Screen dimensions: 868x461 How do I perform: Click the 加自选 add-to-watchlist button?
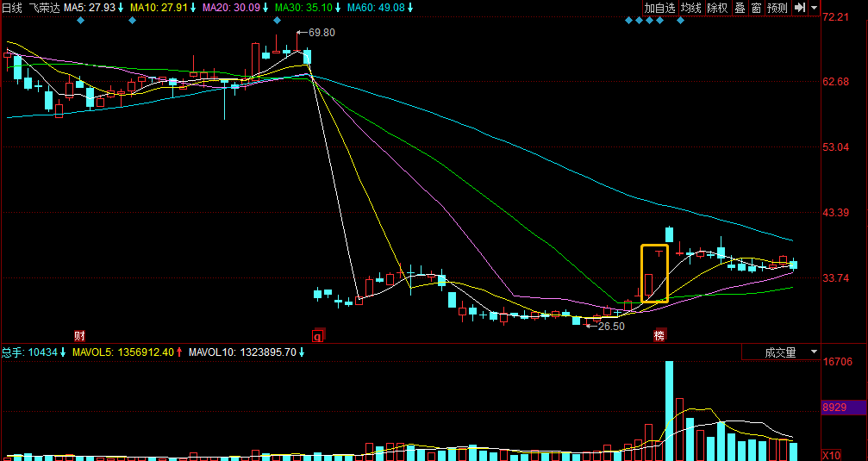660,8
